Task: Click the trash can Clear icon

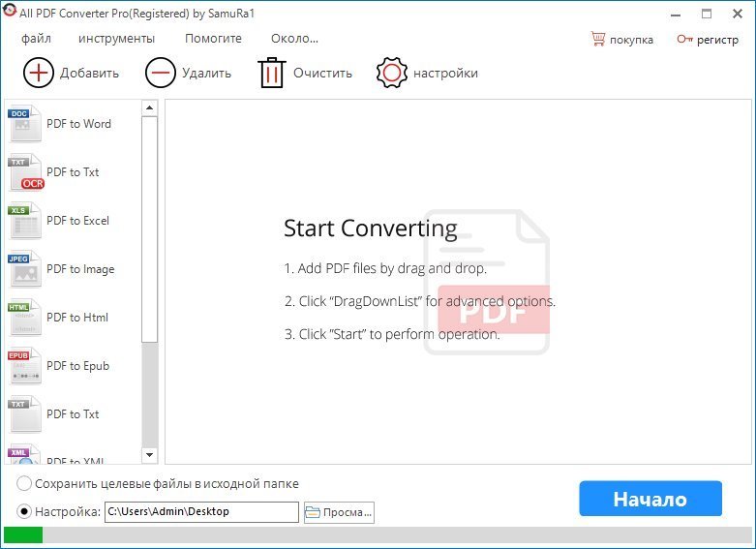Action: click(x=272, y=73)
